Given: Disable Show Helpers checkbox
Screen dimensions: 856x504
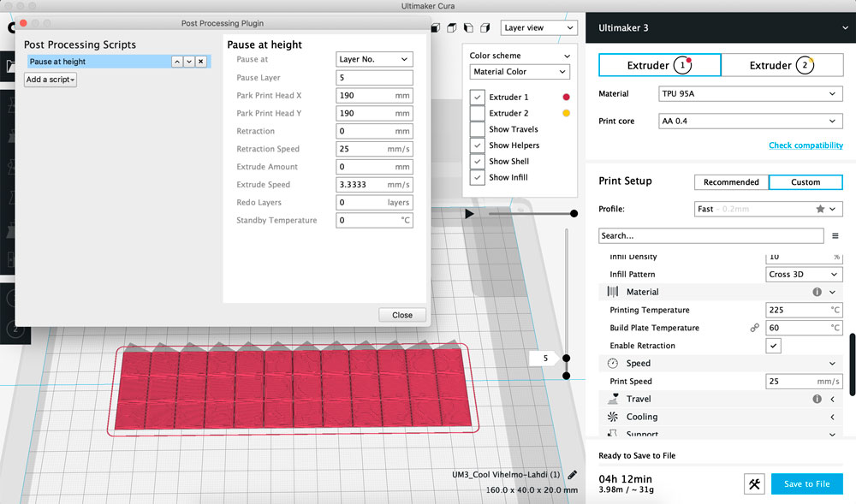Looking at the screenshot, I should point(477,145).
